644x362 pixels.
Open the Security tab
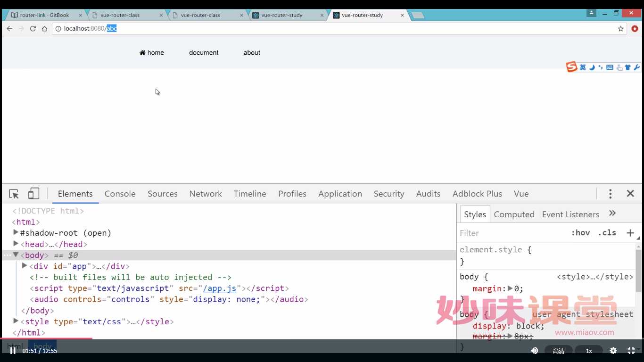coord(389,194)
